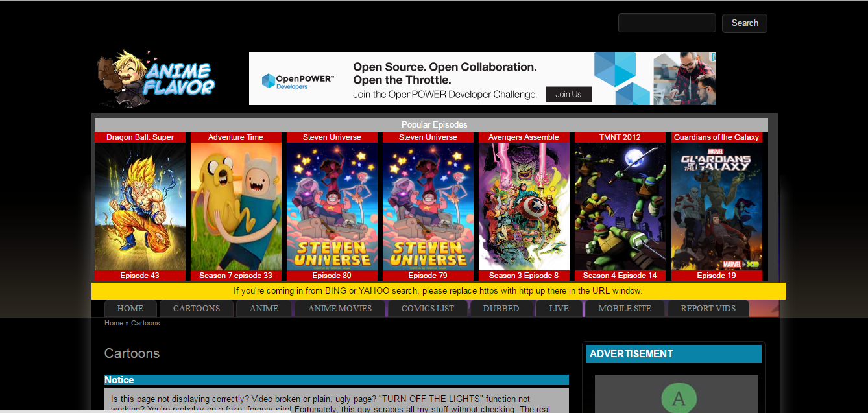
Task: Click Steven Universe title above Episode 80
Action: coord(332,137)
